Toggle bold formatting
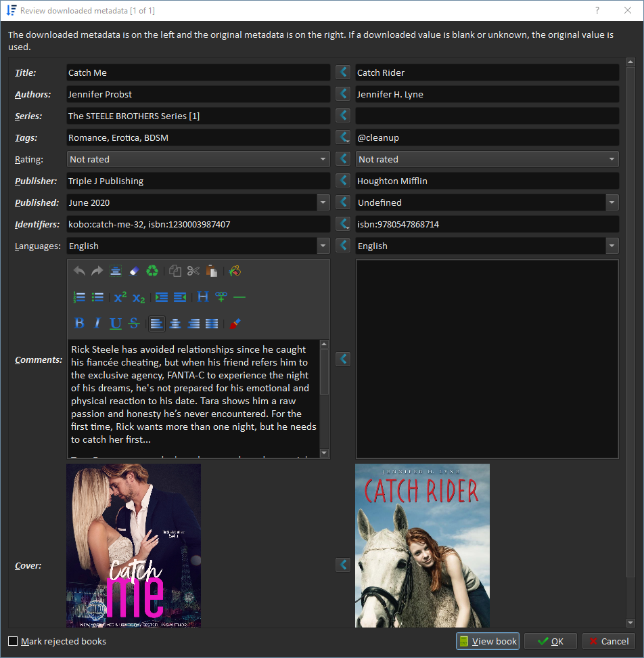The height and width of the screenshot is (658, 644). 79,323
